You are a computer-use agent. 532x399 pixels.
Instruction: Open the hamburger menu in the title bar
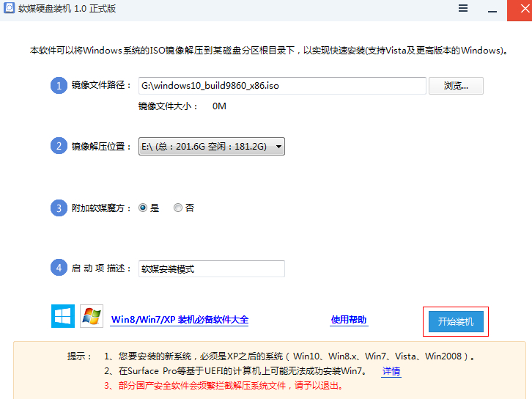tap(463, 8)
